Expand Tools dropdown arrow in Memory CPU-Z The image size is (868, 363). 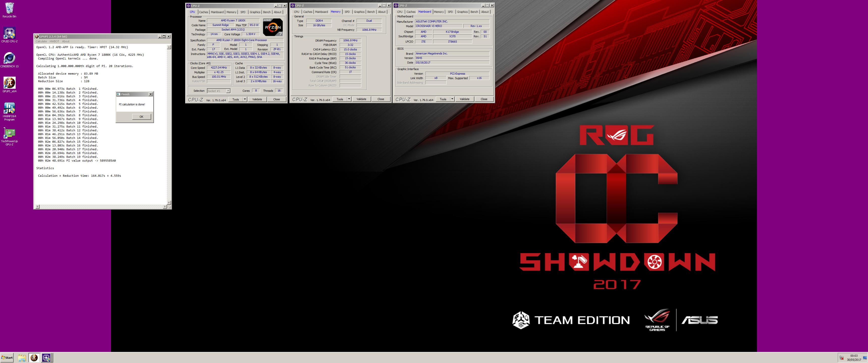349,99
